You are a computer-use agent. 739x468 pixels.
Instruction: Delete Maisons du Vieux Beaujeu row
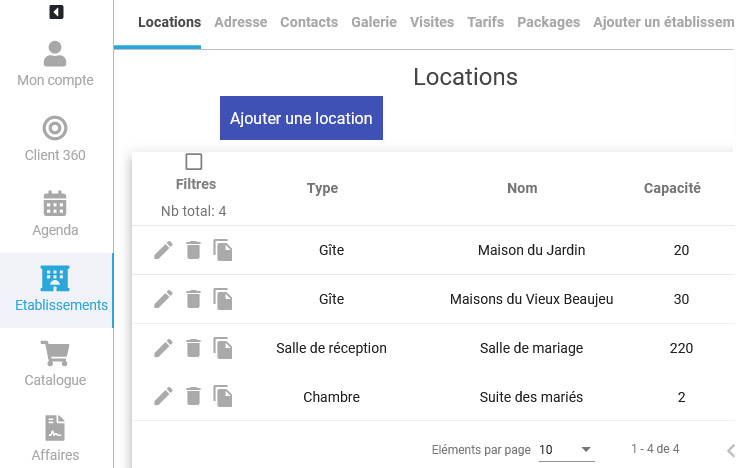(193, 299)
